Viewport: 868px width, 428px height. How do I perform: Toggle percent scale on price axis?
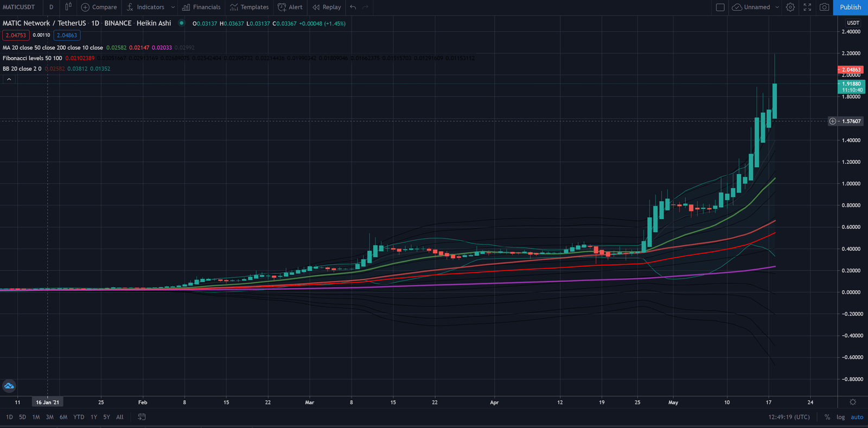point(827,417)
